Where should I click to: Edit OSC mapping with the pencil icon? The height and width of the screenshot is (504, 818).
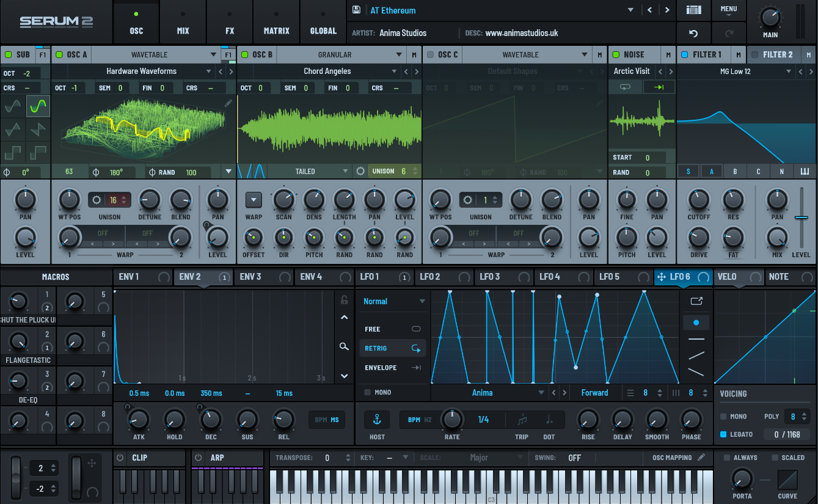(x=701, y=457)
